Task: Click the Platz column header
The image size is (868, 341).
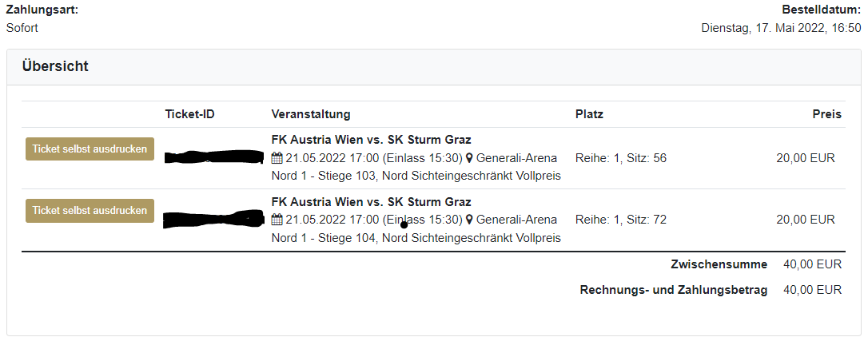Action: click(590, 114)
